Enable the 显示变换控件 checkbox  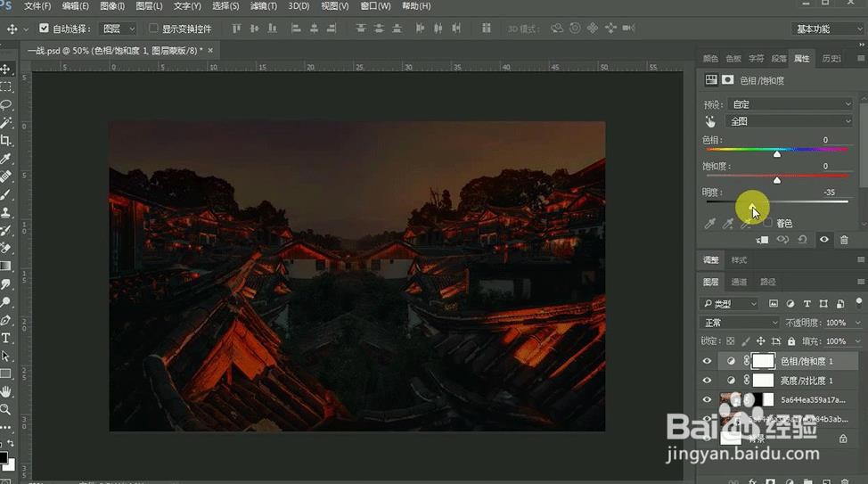pyautogui.click(x=153, y=28)
